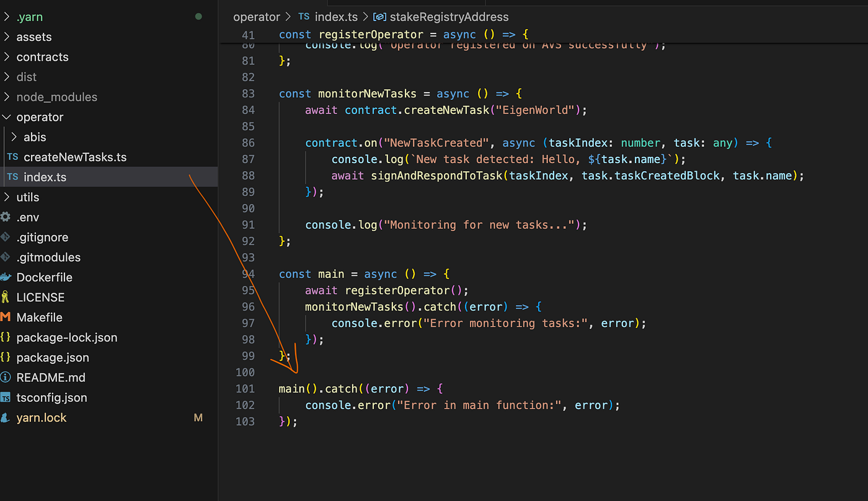Screen dimensions: 868x501
Task: Expand the utils folder
Action: pos(7,197)
